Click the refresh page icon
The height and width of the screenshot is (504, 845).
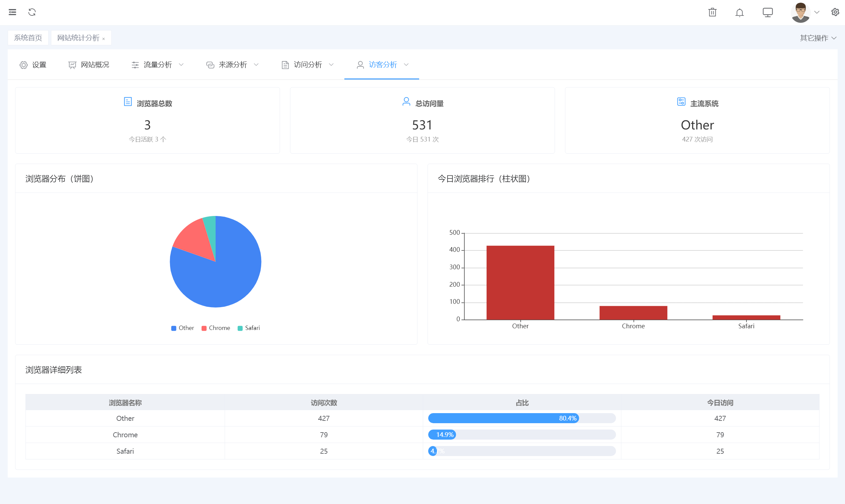click(x=32, y=12)
